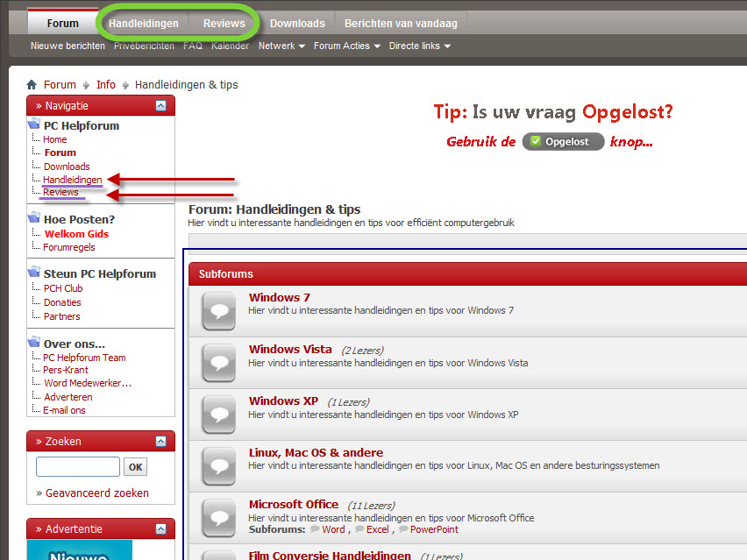Open the Downloads tab in the top bar
747x560 pixels.
pos(297,24)
